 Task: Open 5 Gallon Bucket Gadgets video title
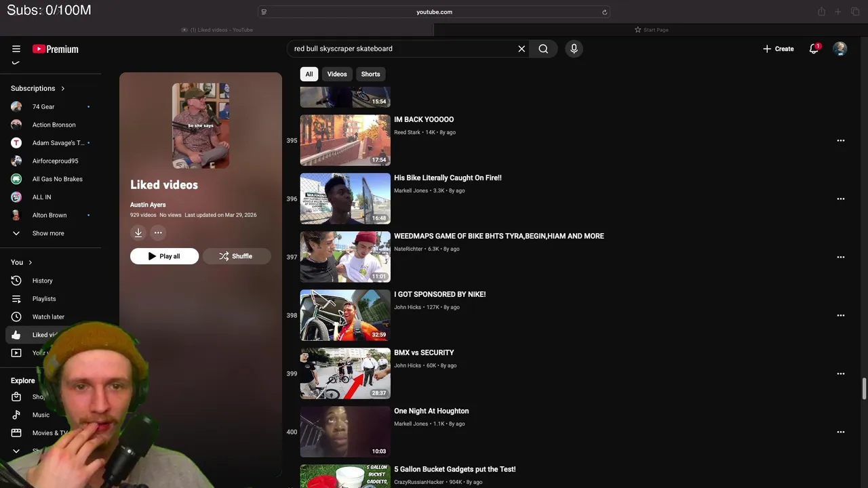pyautogui.click(x=455, y=469)
